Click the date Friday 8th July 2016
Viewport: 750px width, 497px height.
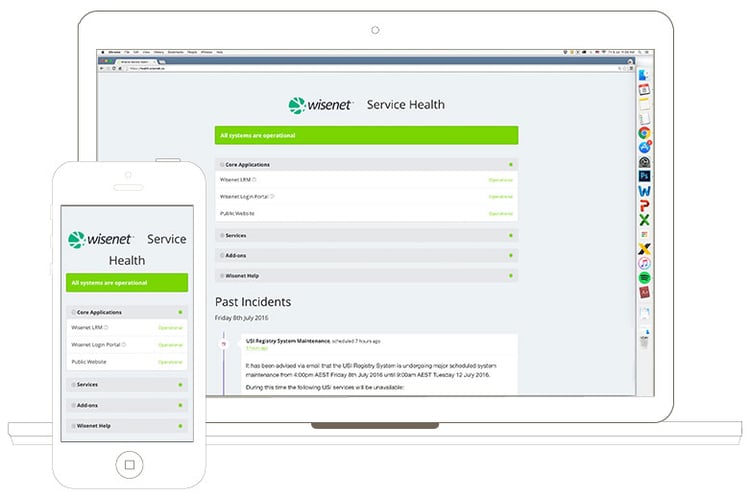tap(242, 318)
